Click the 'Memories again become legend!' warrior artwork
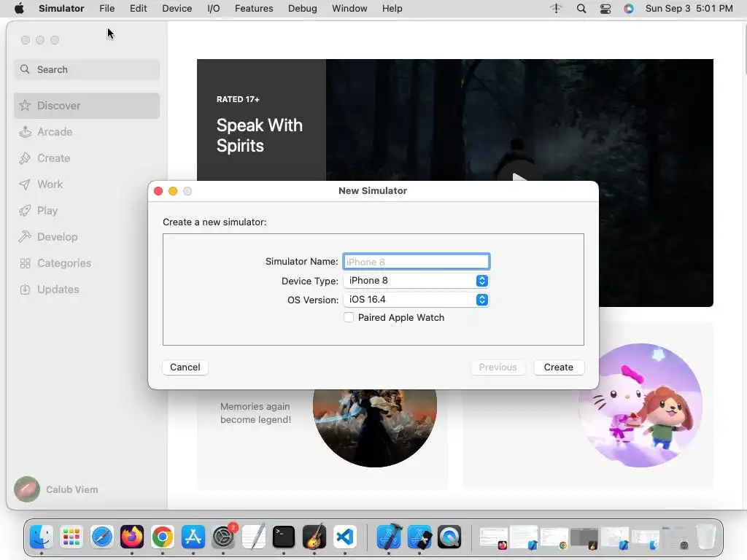Image resolution: width=747 pixels, height=560 pixels. click(374, 427)
